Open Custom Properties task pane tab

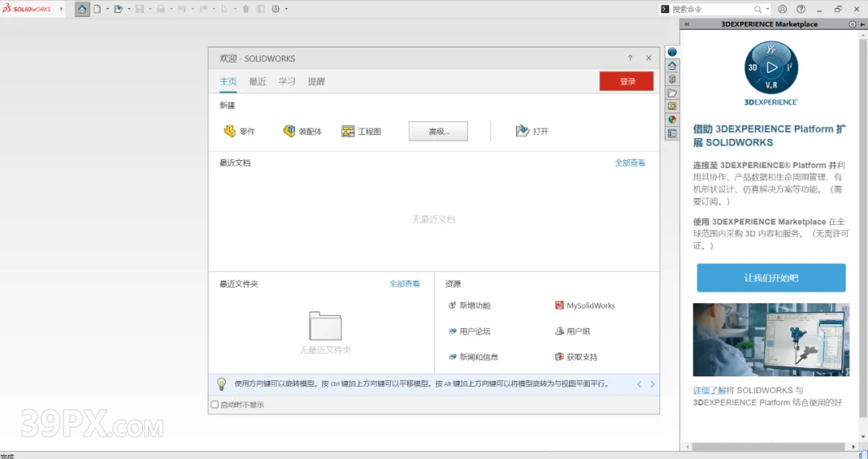coord(672,133)
